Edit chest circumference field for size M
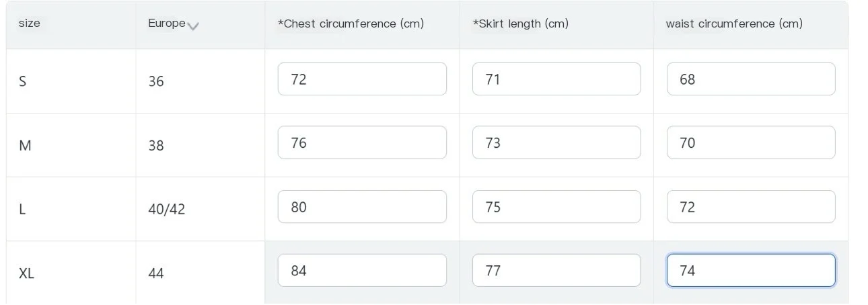Viewport: 868px width, 305px height. pyautogui.click(x=362, y=143)
